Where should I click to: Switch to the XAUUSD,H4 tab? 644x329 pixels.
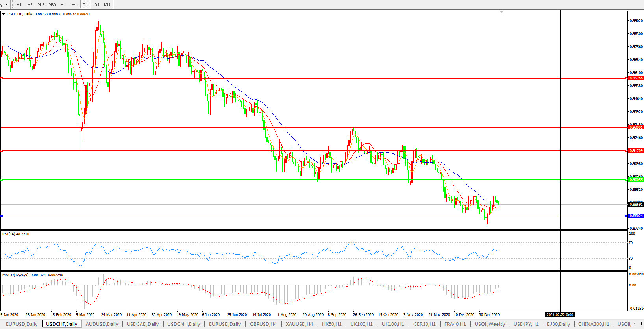pyautogui.click(x=299, y=324)
